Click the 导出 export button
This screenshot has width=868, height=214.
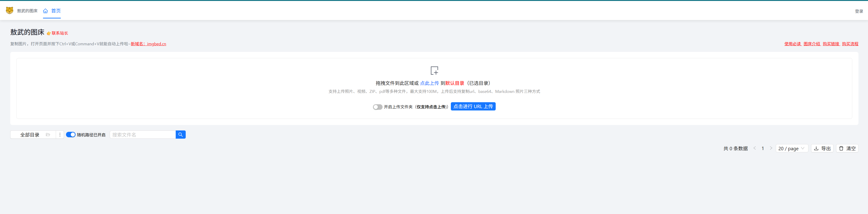(822, 148)
